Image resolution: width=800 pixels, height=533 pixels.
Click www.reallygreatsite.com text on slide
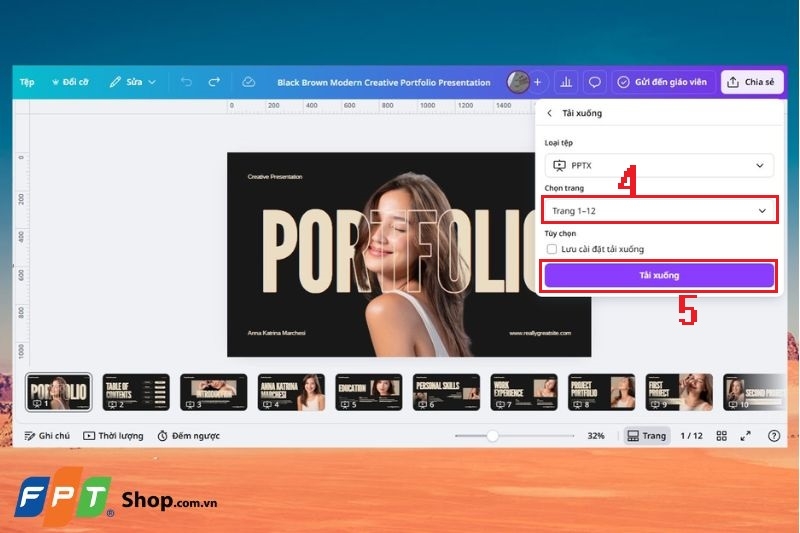click(x=540, y=333)
